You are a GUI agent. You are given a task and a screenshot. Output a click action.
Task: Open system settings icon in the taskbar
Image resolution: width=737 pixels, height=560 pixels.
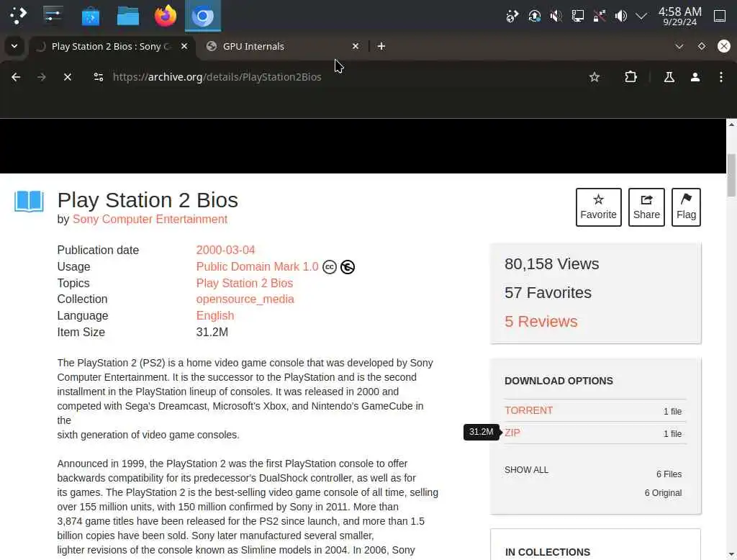pos(53,16)
